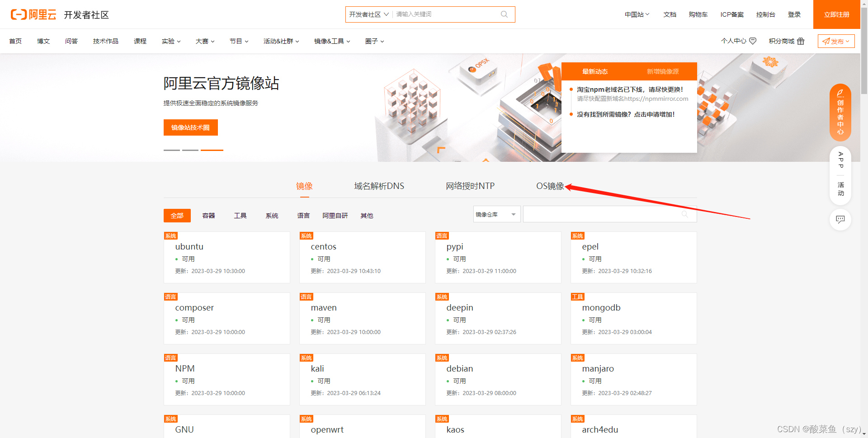Expand the 镜像&工具 menu
This screenshot has height=438, width=868.
pyautogui.click(x=332, y=41)
